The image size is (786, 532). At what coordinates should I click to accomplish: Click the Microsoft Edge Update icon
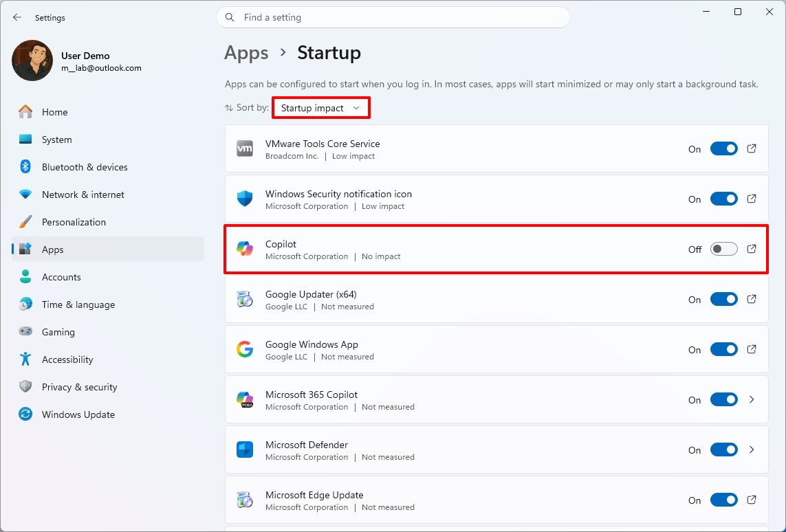point(245,500)
